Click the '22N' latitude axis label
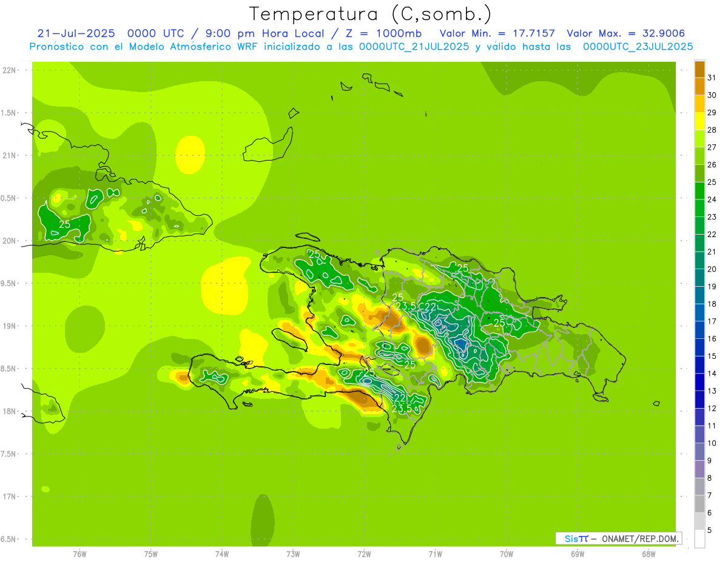The width and height of the screenshot is (728, 562). 10,70
